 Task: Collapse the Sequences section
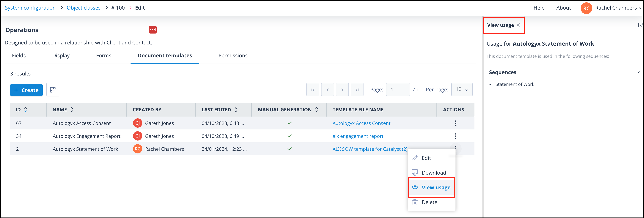pos(638,72)
